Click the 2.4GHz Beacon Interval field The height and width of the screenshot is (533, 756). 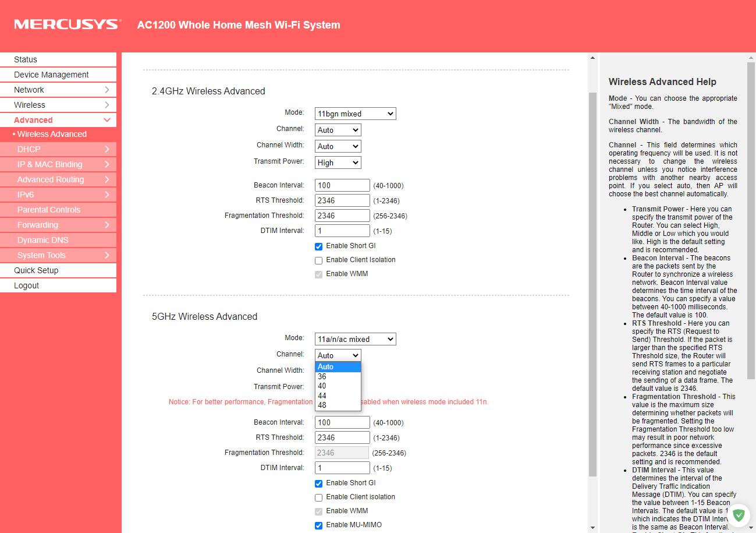pos(342,185)
